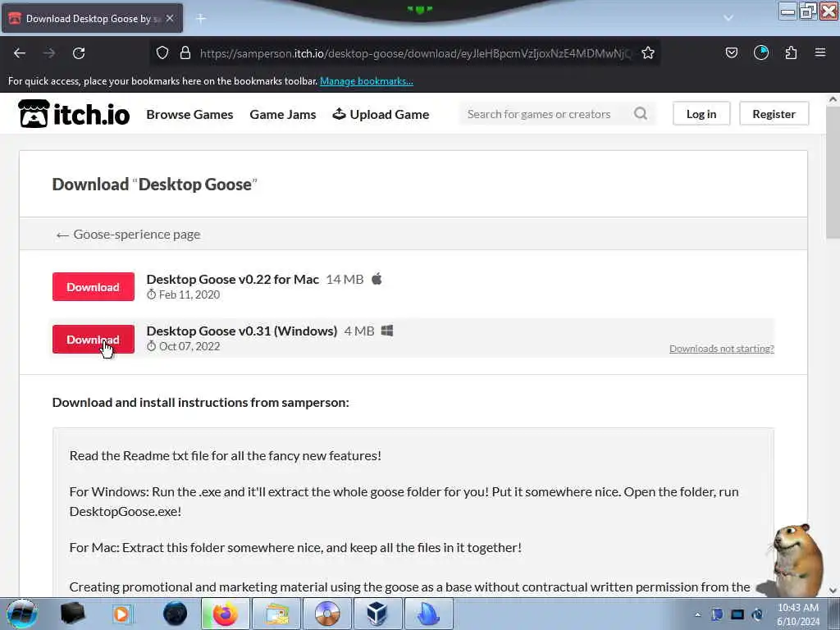
Task: Click the blue circular toolbar icon beside Pocket
Action: [761, 52]
